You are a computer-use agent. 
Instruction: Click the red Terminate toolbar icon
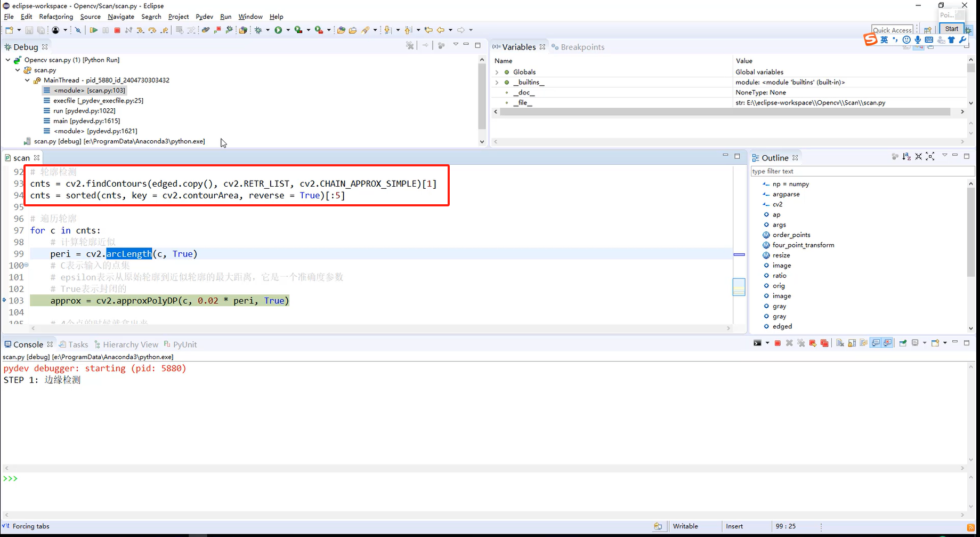(117, 30)
